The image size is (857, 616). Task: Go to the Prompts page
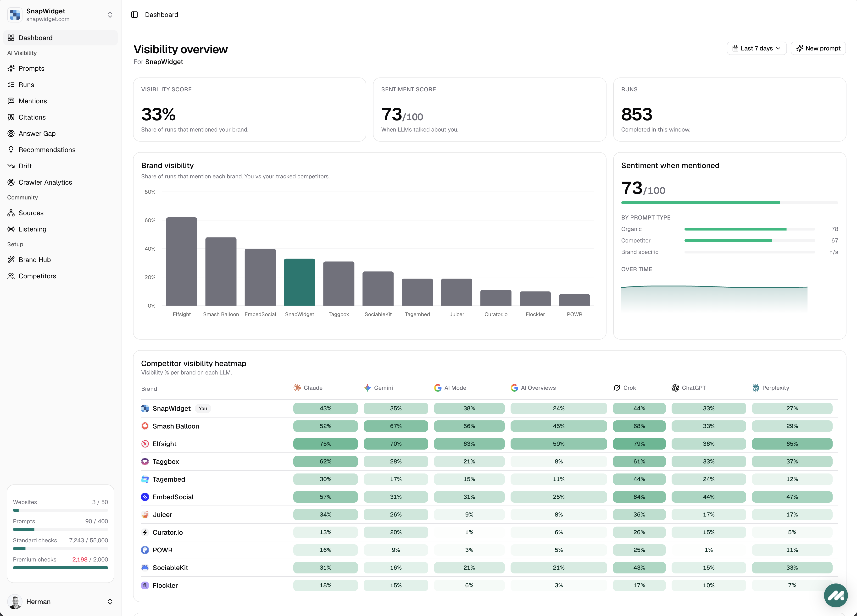(x=61, y=68)
